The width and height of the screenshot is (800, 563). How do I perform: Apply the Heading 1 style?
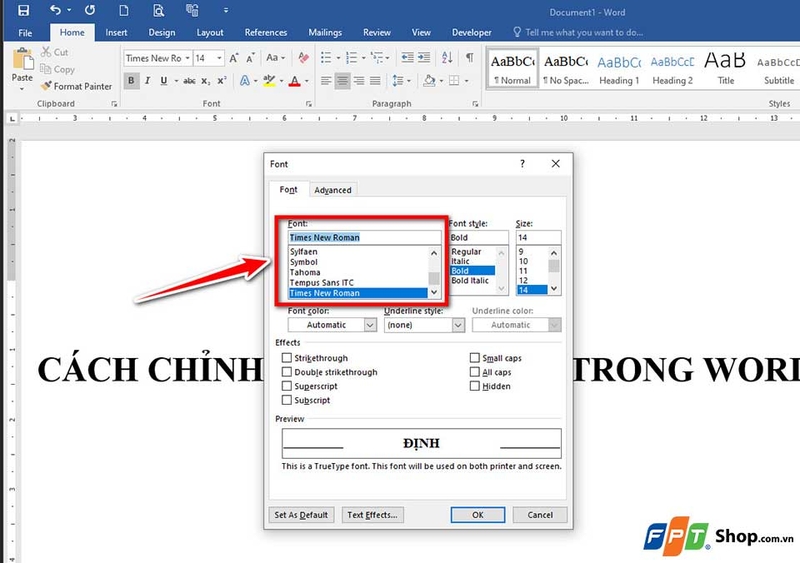coord(619,69)
